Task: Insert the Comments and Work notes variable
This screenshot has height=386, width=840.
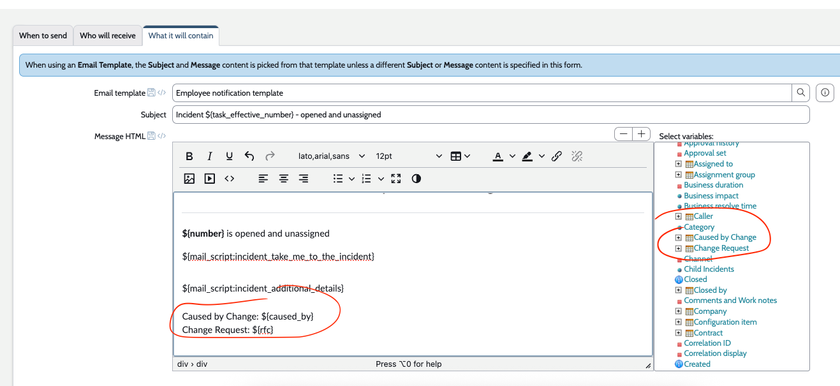Action: tap(730, 300)
